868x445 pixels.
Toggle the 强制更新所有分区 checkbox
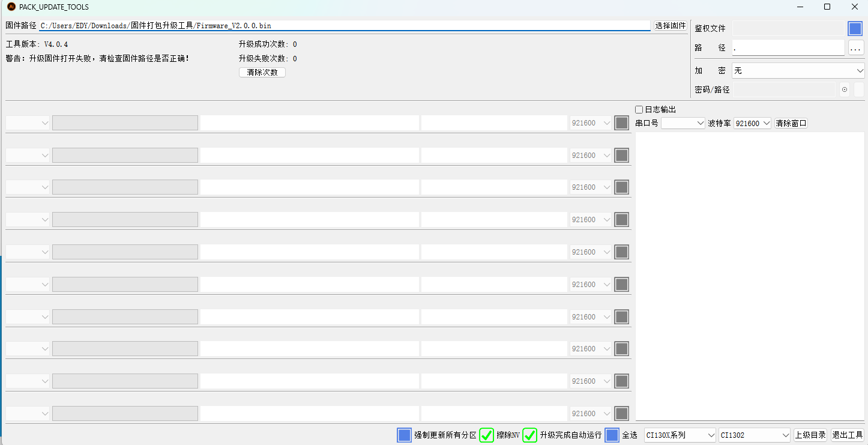pos(404,435)
